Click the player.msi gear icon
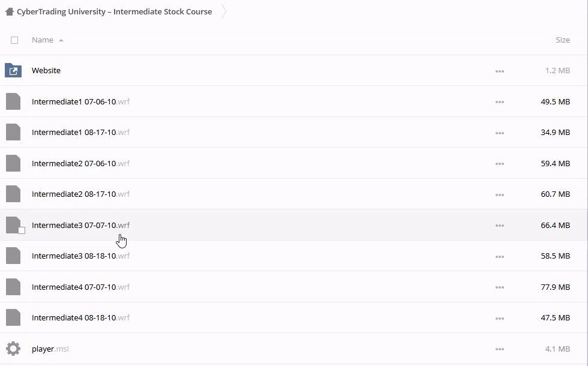Image resolution: width=588 pixels, height=366 pixels. pos(13,349)
